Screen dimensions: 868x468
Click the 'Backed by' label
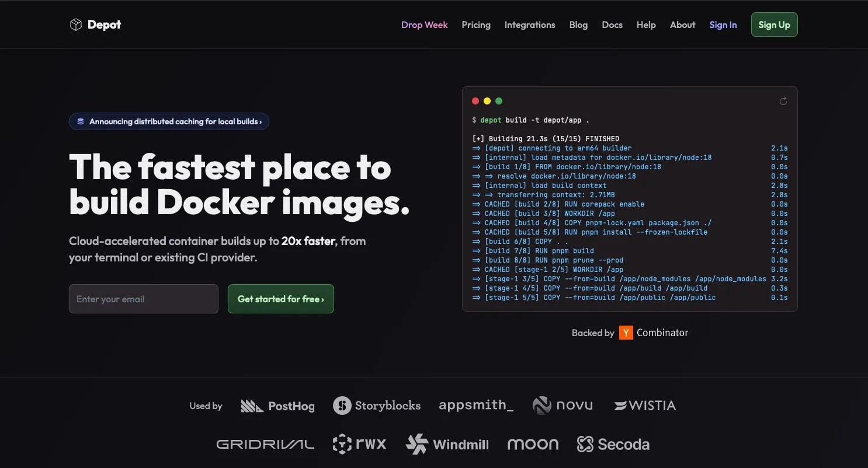(x=593, y=333)
